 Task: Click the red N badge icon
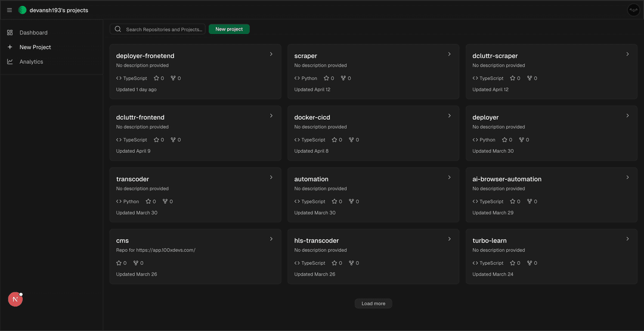click(15, 299)
